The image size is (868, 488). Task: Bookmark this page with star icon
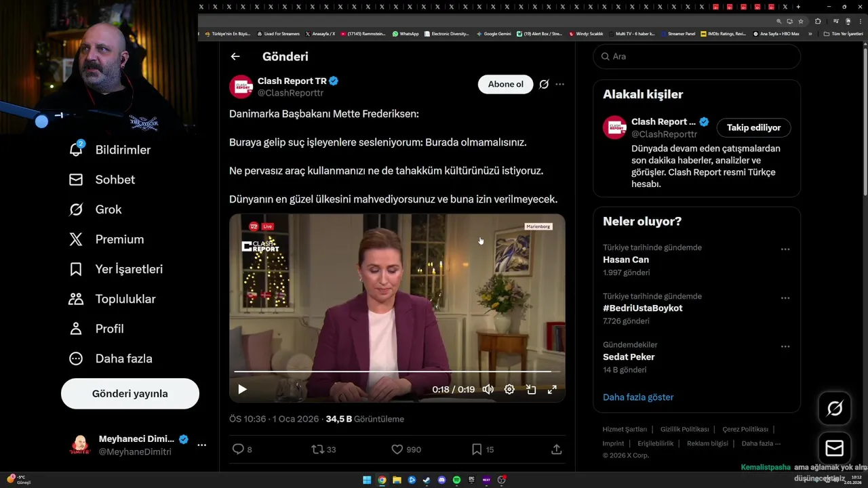coord(801,21)
